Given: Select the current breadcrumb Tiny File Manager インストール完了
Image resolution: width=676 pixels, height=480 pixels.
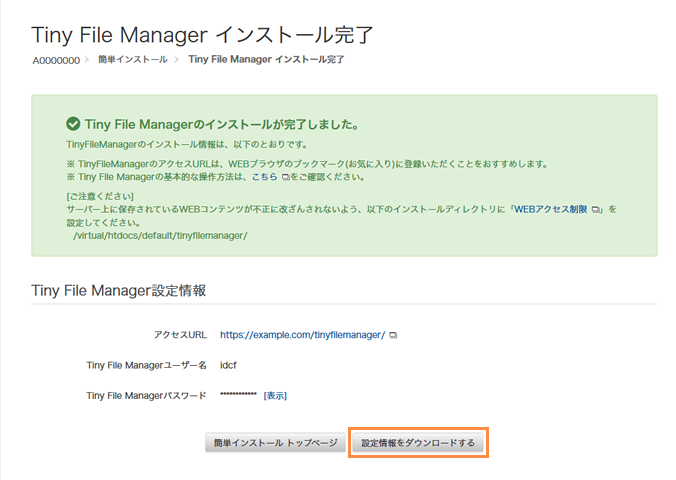Looking at the screenshot, I should (x=266, y=60).
